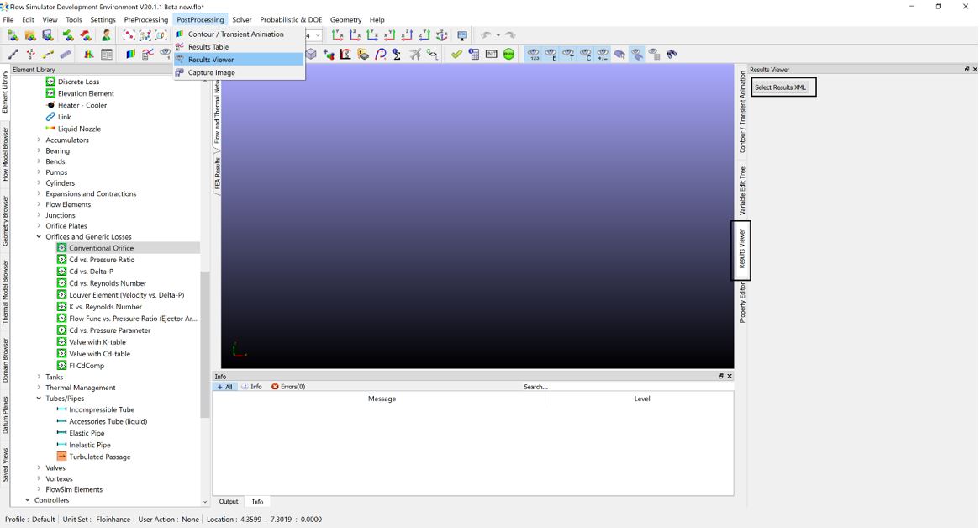
Task: Click the Sigma summation toolbar icon
Action: 398,55
